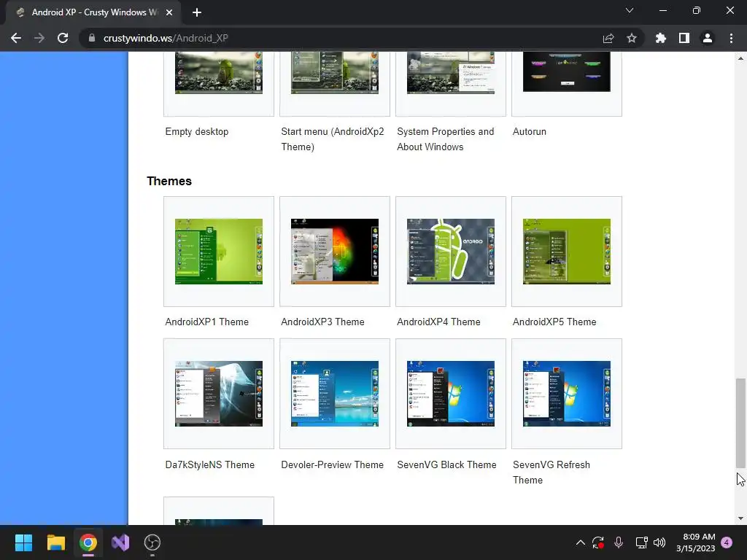Click the "Autorun" caption text
Screen dimensions: 747x560
coord(530,132)
